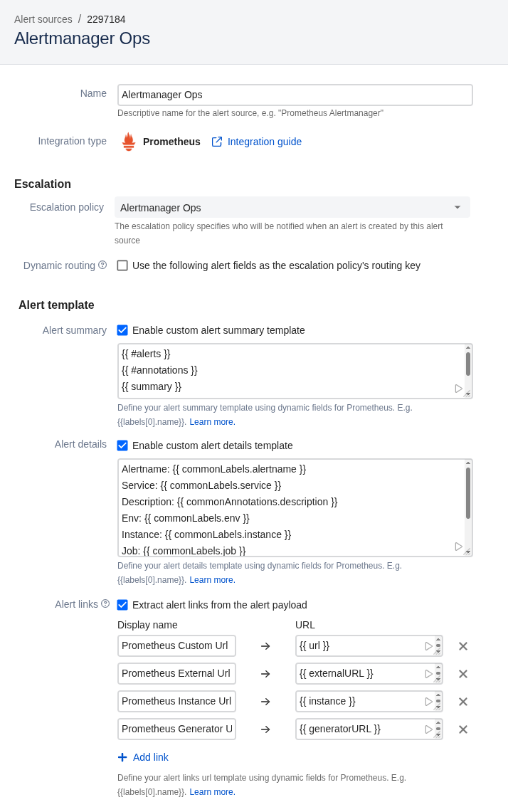Click the template insert arrow in Alert summary box
The height and width of the screenshot is (812, 508).
[x=459, y=389]
